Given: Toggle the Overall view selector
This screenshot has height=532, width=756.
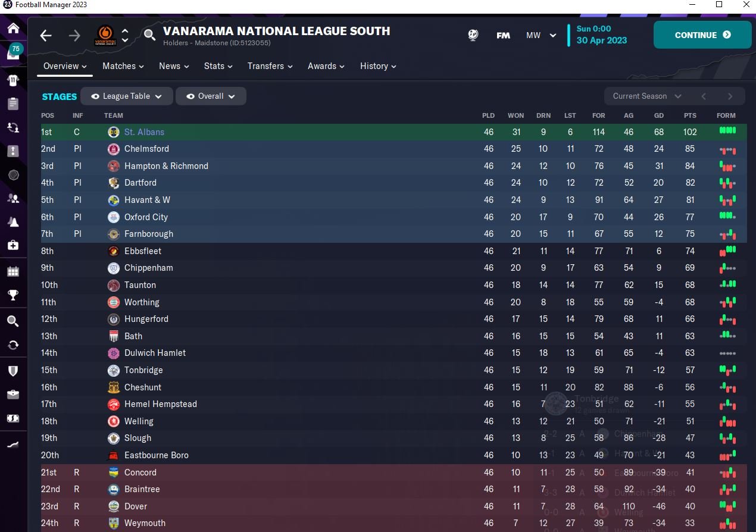Looking at the screenshot, I should (211, 96).
